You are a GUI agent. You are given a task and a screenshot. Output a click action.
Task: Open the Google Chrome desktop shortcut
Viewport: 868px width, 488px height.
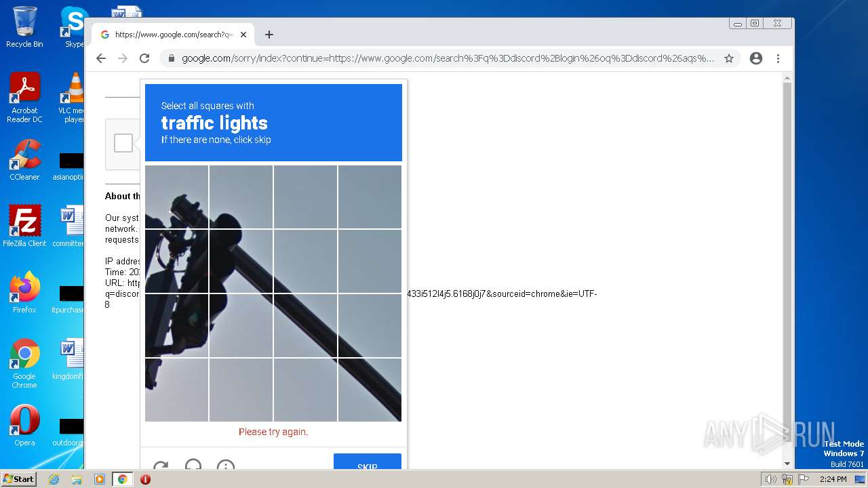pos(24,364)
